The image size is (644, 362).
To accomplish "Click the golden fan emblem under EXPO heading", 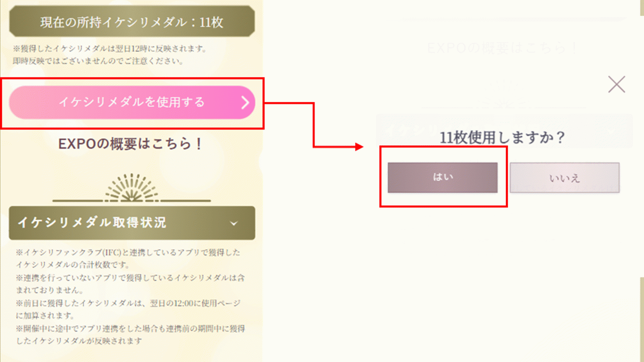I will point(131,188).
